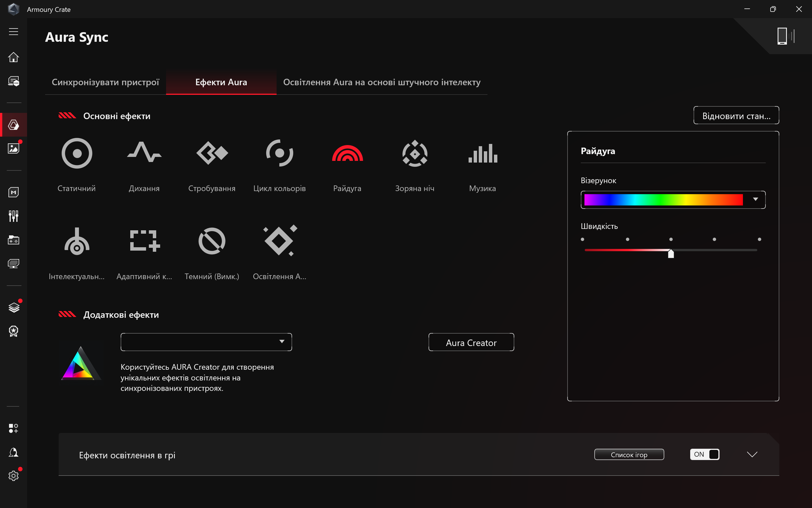The width and height of the screenshot is (812, 508).
Task: Open the wallpaper/gallery sidebar icon
Action: [14, 148]
